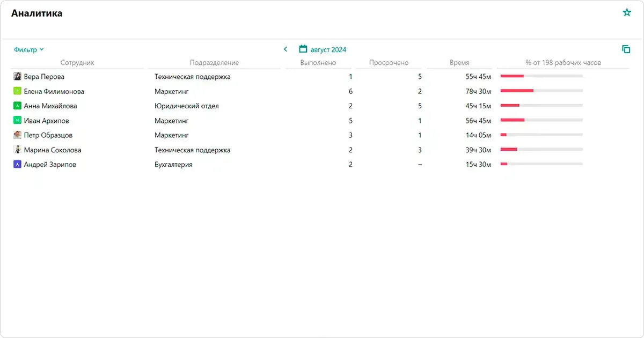644x338 pixels.
Task: Sort by the Подразделение column header
Action: [214, 63]
